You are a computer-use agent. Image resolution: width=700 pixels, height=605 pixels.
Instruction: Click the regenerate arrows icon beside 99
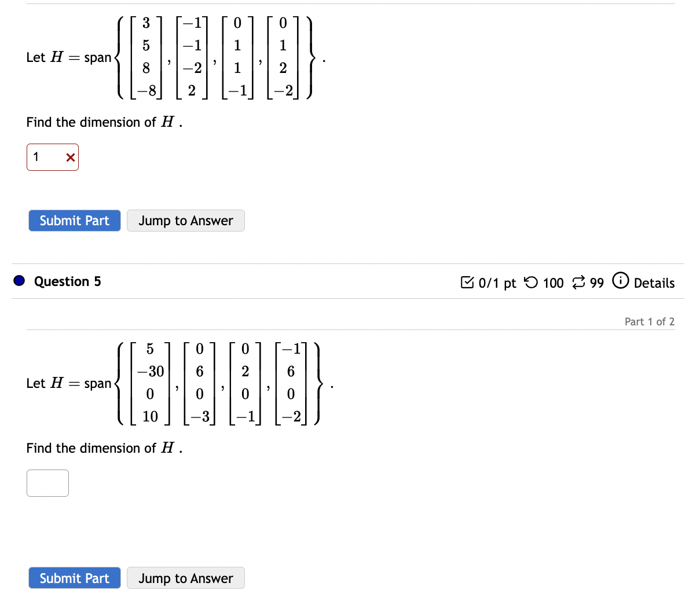[x=578, y=283]
